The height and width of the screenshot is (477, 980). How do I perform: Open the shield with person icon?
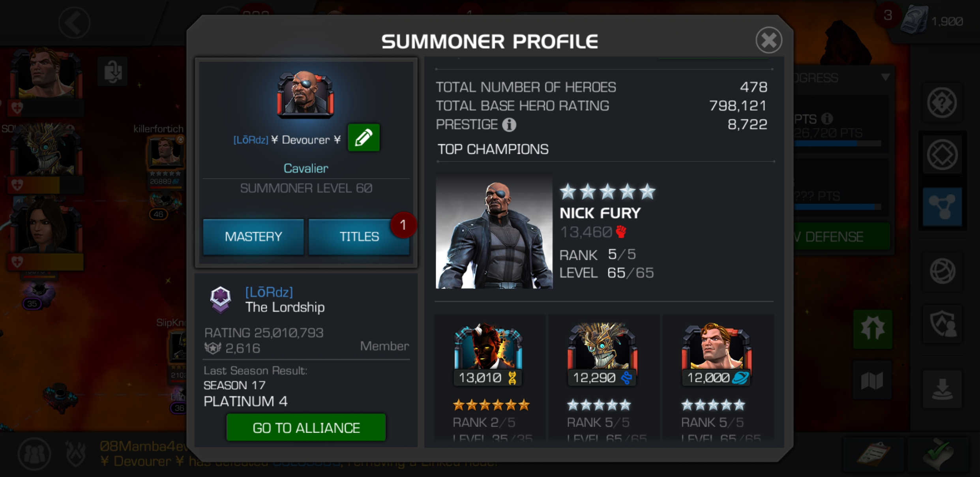point(942,324)
